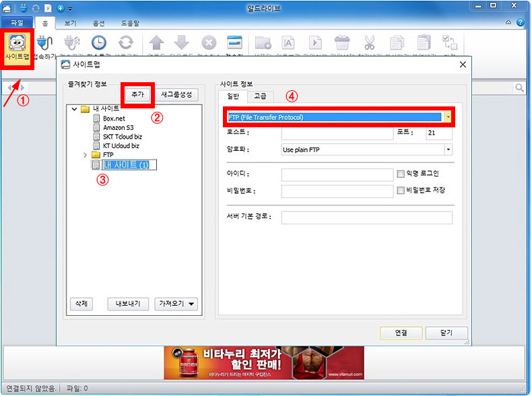Close the 사이트맵 dialog with X
The width and height of the screenshot is (532, 396).
coord(463,65)
